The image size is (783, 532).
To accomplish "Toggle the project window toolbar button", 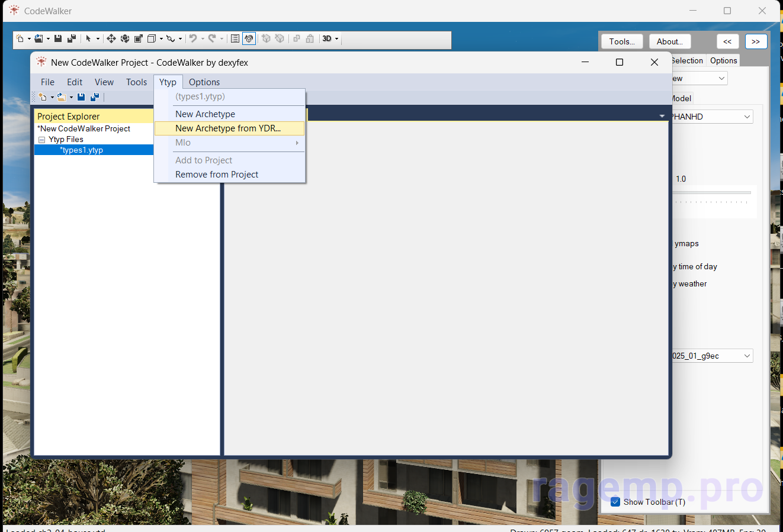I will [x=249, y=39].
